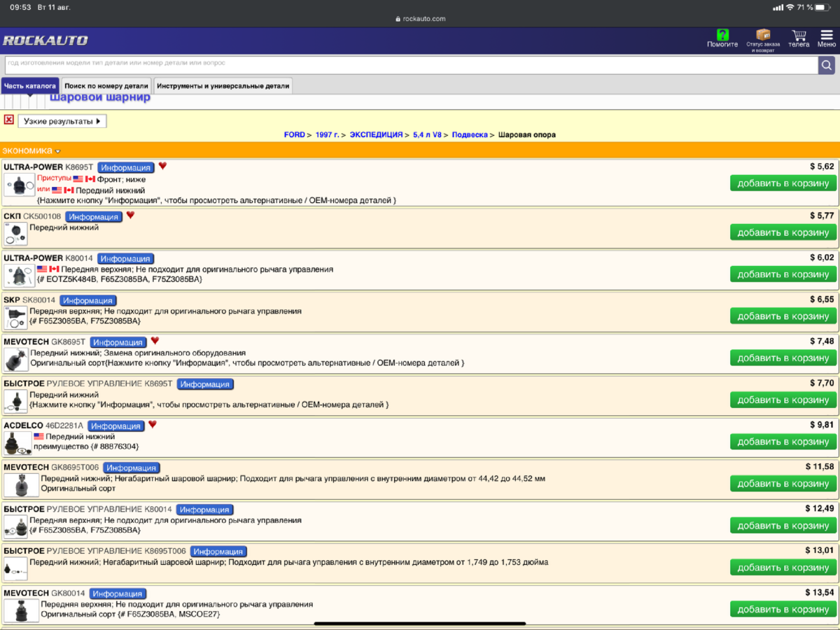Open Информация for SKP SK80014
840x630 pixels.
[x=88, y=300]
